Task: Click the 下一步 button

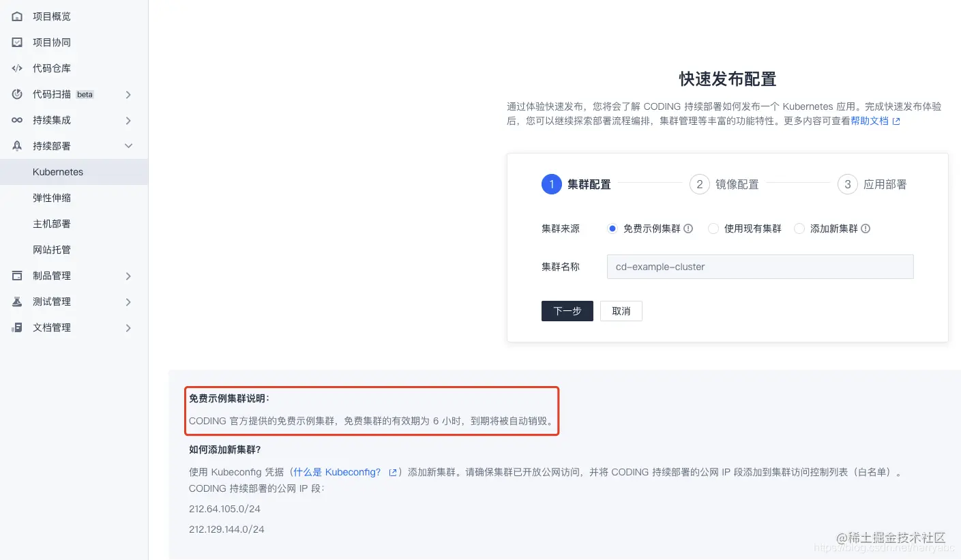Action: click(x=567, y=311)
